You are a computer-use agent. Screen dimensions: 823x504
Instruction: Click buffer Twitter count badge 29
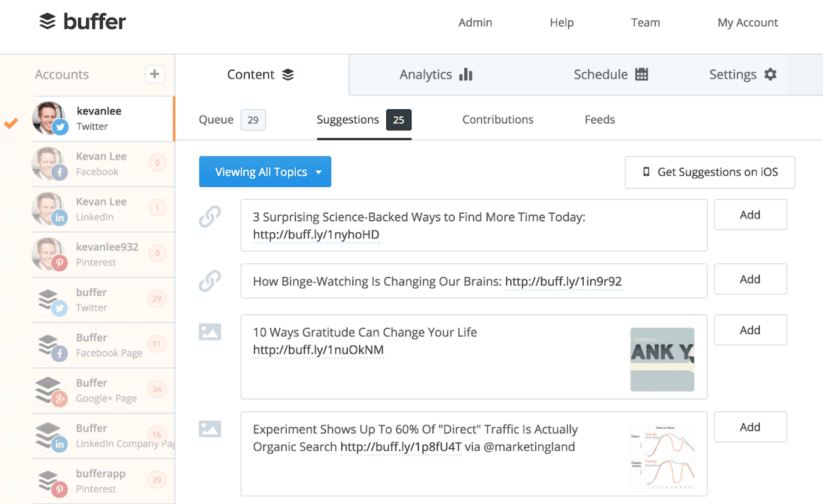[157, 299]
